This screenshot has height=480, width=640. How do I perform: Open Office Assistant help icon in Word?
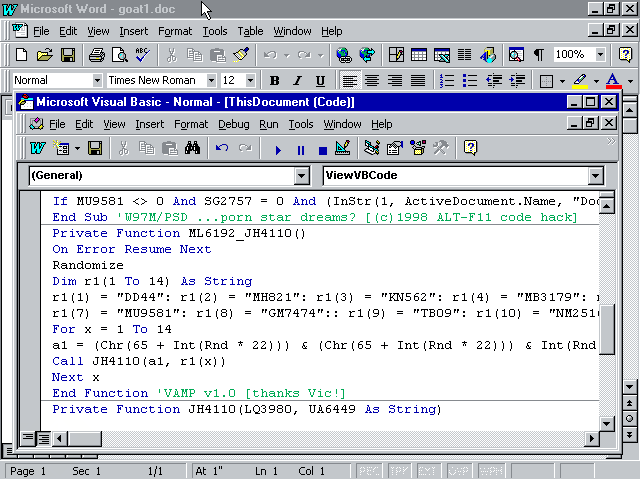(x=625, y=54)
